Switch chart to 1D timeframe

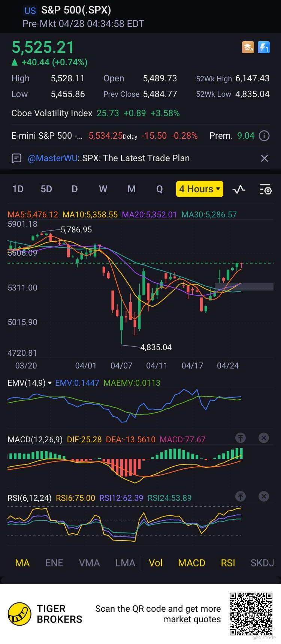point(18,189)
